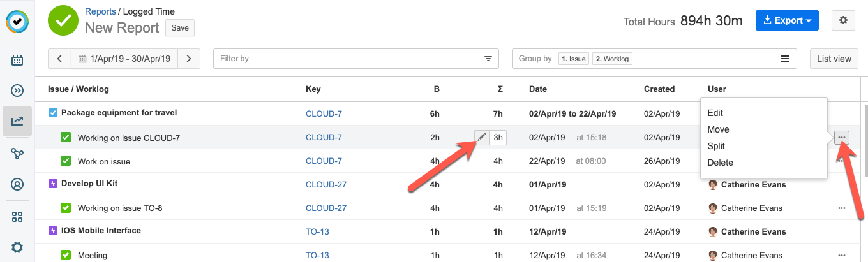Switch to List view

(834, 59)
